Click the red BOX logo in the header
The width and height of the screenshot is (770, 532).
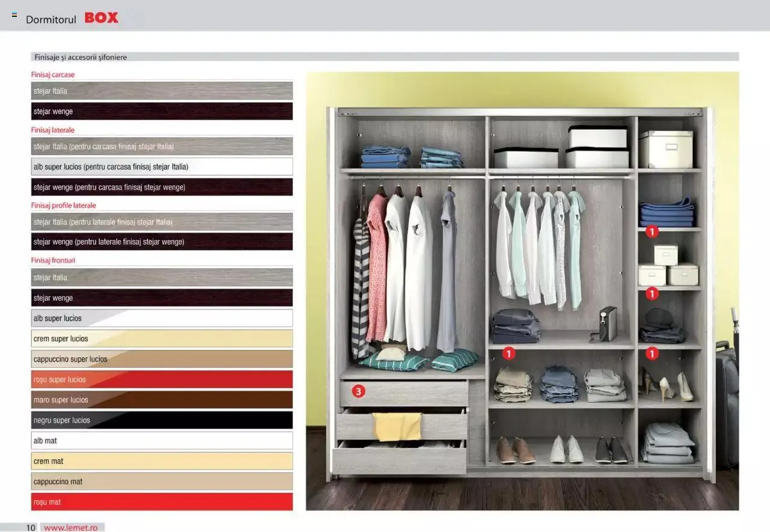(101, 18)
